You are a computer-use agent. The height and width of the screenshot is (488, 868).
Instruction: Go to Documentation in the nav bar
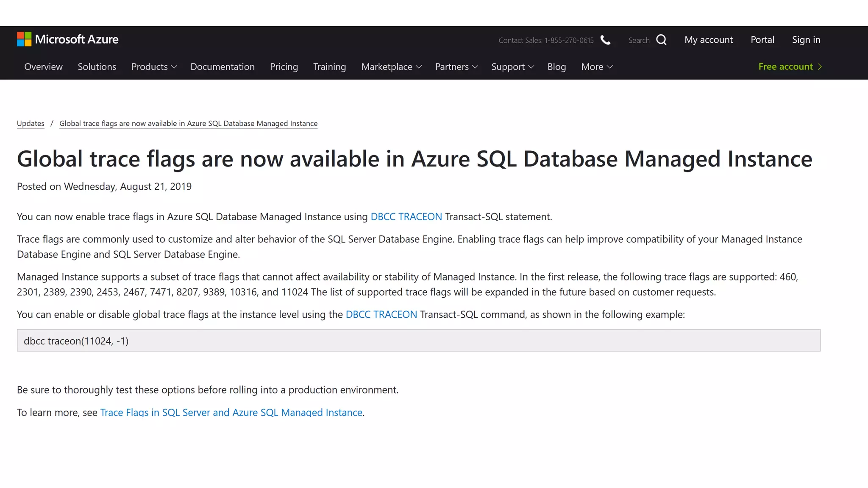point(223,67)
